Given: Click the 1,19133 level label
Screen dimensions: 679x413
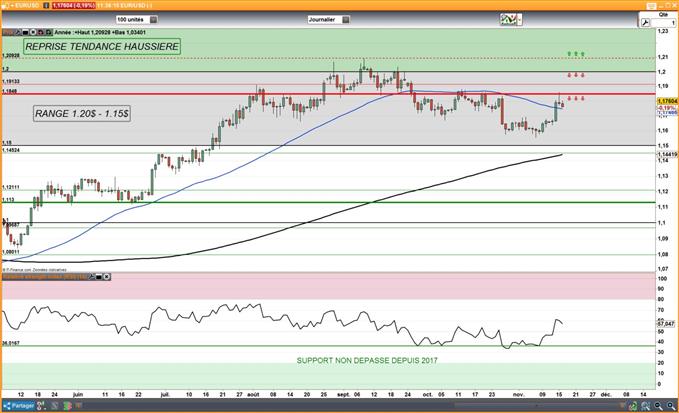Looking at the screenshot, I should (x=10, y=81).
